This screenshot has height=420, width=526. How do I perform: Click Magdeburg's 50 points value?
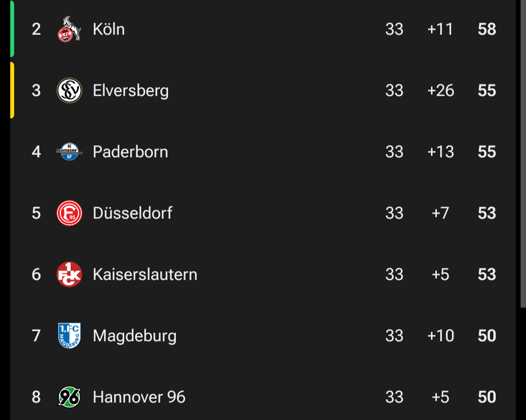487,335
